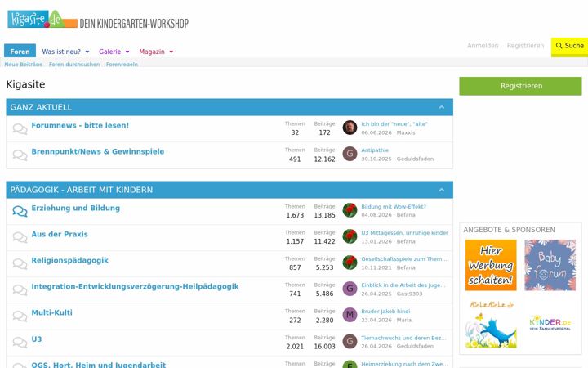Open the Was ist neu? dropdown arrow
This screenshot has height=368, width=588.
pos(87,52)
